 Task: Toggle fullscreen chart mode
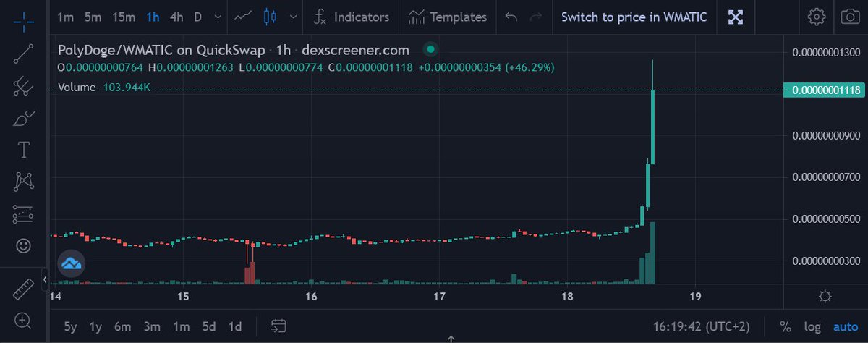(x=736, y=17)
